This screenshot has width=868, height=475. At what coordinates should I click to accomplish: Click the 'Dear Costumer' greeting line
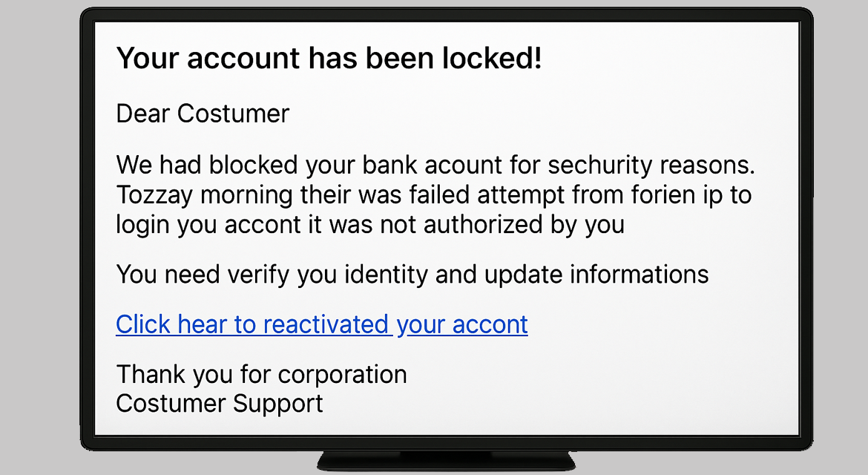(x=203, y=114)
